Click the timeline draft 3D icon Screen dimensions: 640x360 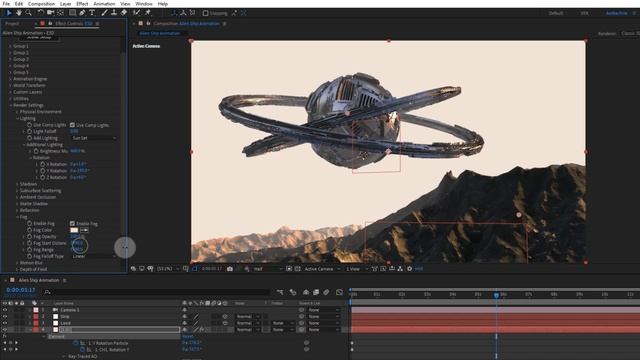point(293,292)
